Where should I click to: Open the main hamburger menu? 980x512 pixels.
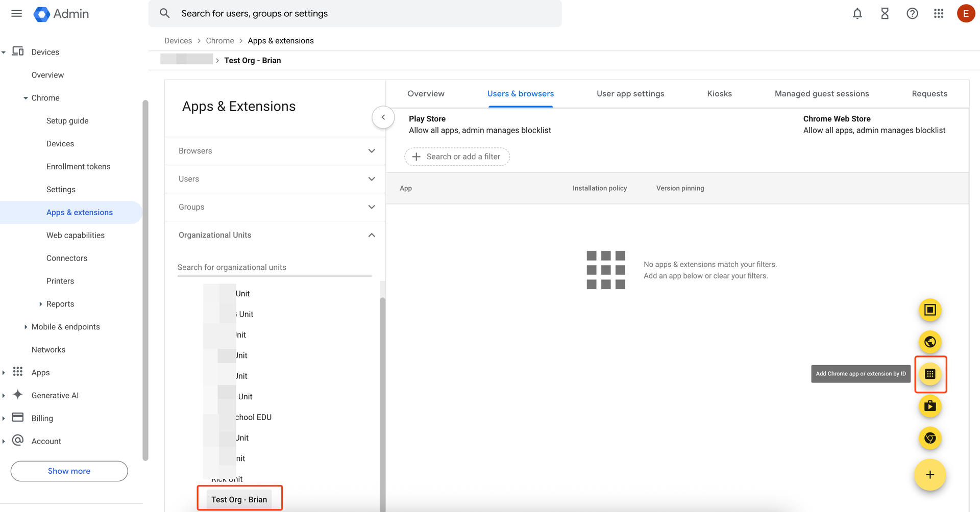(16, 14)
